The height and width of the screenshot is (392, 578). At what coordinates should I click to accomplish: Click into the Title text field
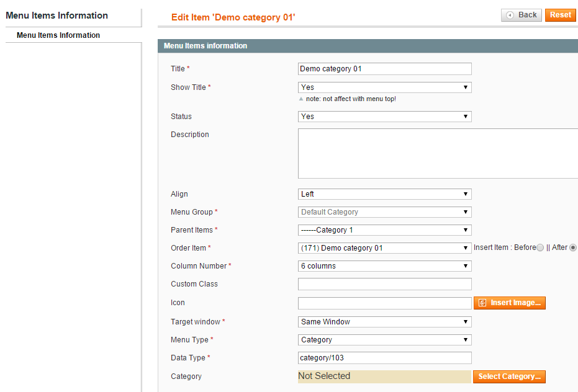point(384,69)
